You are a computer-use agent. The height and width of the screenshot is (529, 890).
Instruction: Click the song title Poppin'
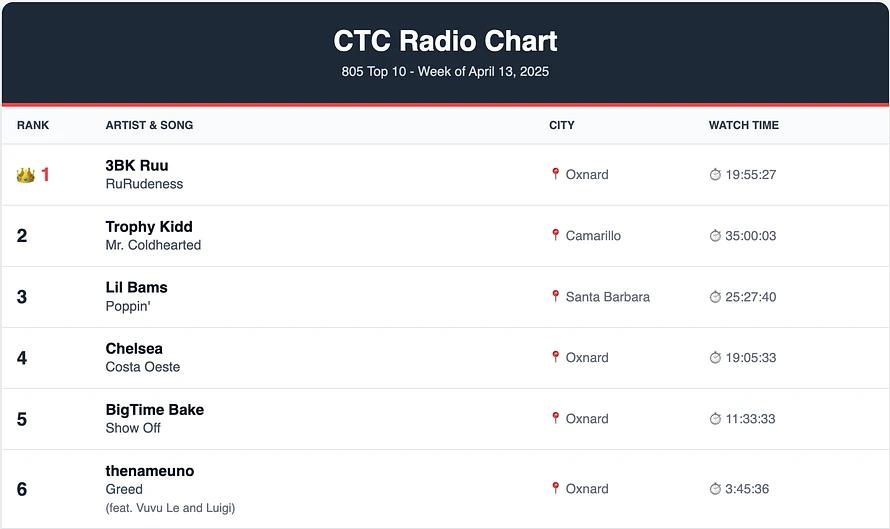[128, 306]
